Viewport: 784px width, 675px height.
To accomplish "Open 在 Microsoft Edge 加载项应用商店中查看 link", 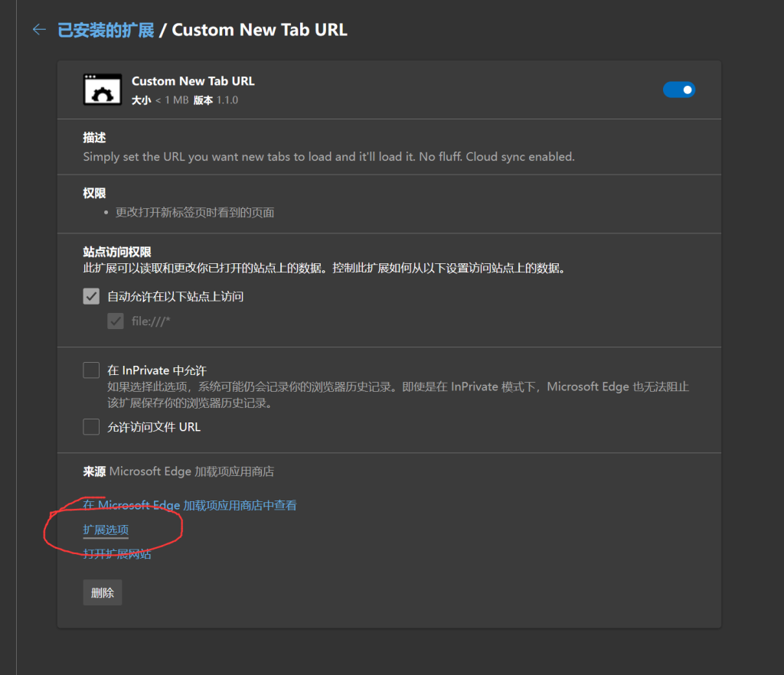I will [190, 505].
